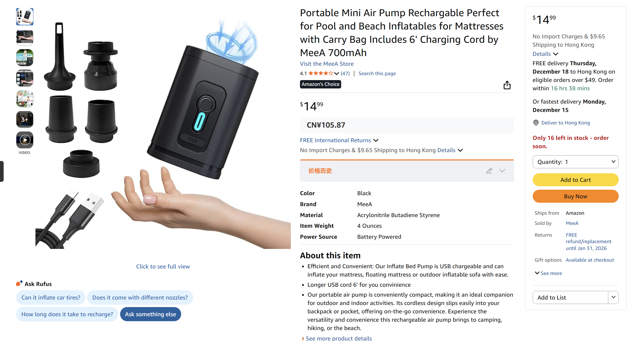Screen dimensions: 644x341
Task: Select 'Can it inflate car tires?' suggestion
Action: click(51, 297)
